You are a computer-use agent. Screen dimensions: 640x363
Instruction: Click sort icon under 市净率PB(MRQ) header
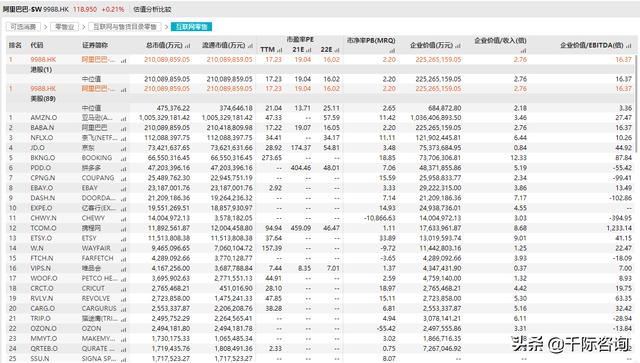tap(392, 51)
